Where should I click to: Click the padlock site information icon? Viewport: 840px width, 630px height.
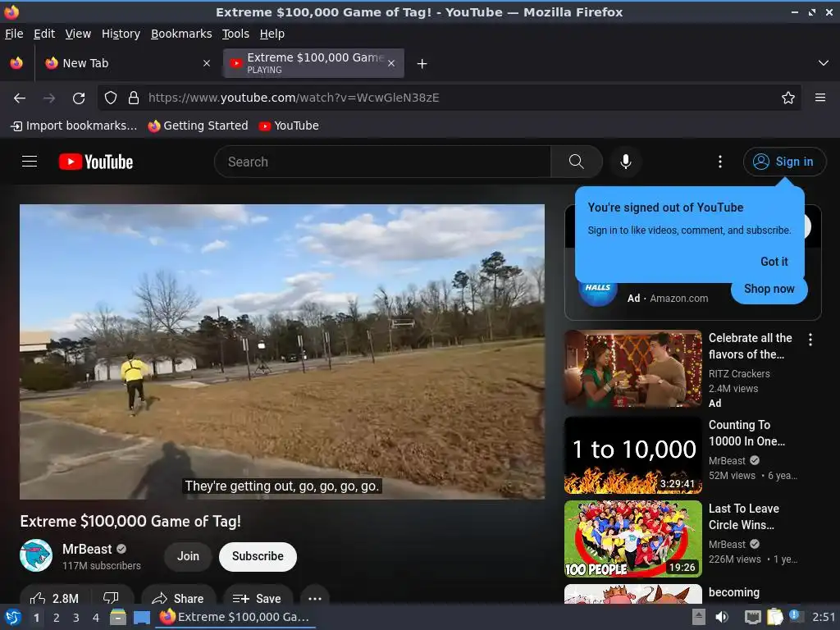point(134,98)
